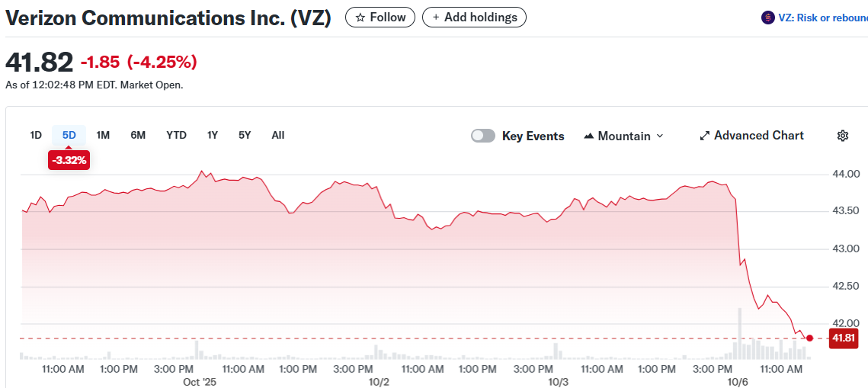
Task: Show the All time range
Action: 278,135
